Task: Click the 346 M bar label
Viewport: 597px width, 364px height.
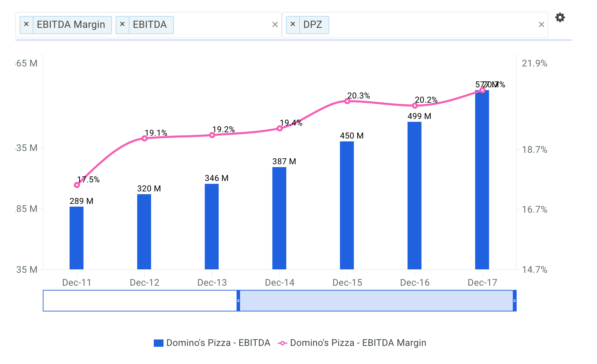Action: pyautogui.click(x=216, y=178)
